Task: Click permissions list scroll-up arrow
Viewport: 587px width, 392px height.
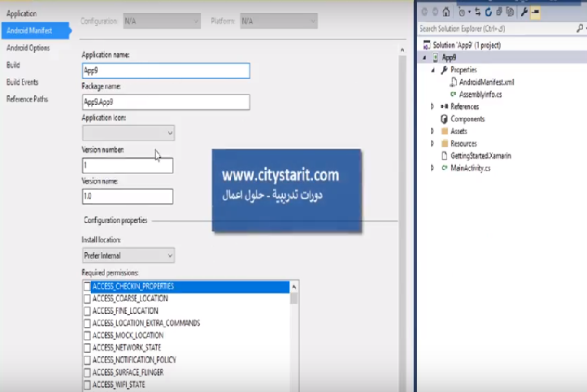Action: 293,287
